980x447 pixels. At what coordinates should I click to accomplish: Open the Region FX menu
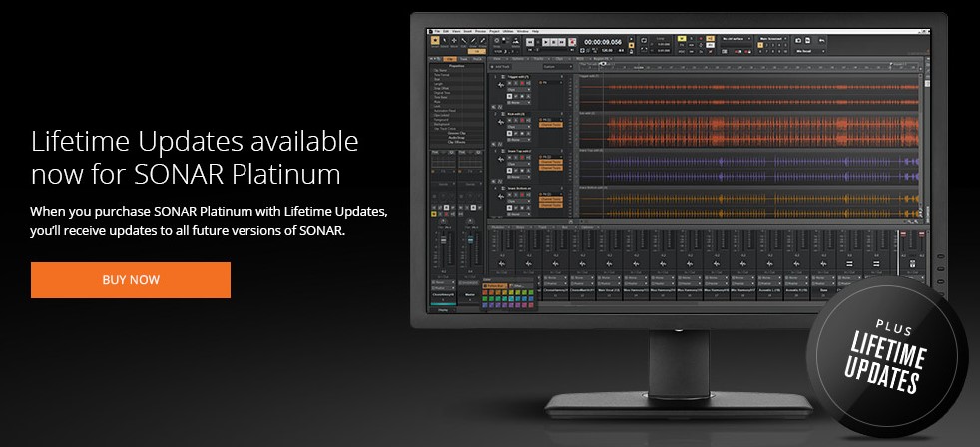point(601,59)
